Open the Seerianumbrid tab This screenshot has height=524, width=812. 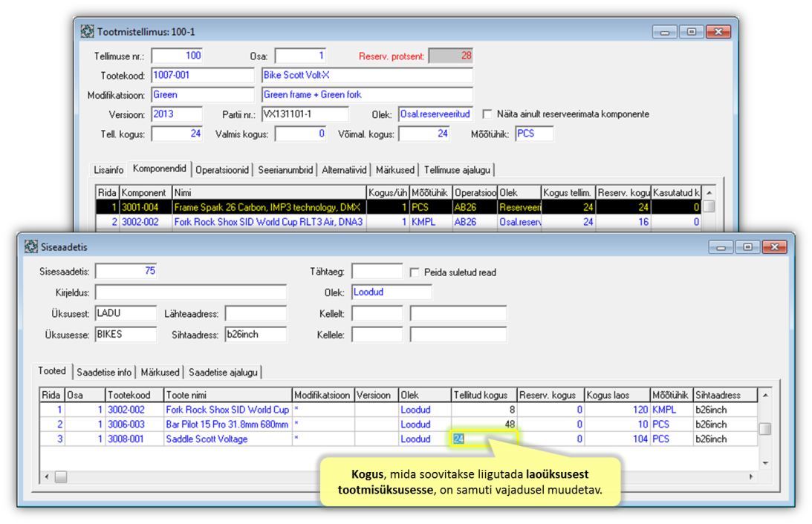[x=285, y=170]
